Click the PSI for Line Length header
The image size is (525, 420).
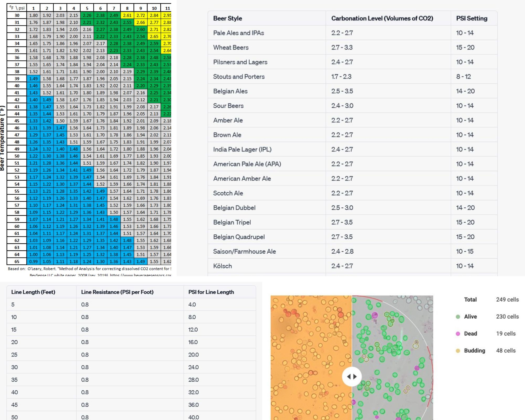coord(211,292)
